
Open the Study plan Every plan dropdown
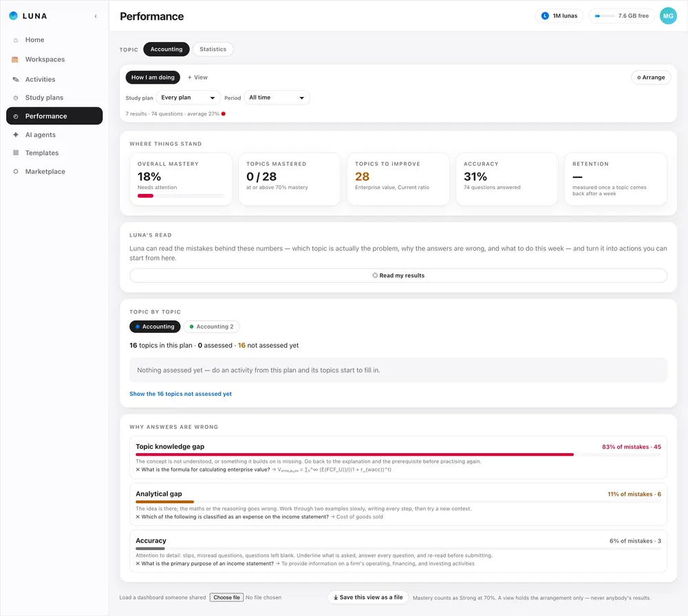click(189, 98)
